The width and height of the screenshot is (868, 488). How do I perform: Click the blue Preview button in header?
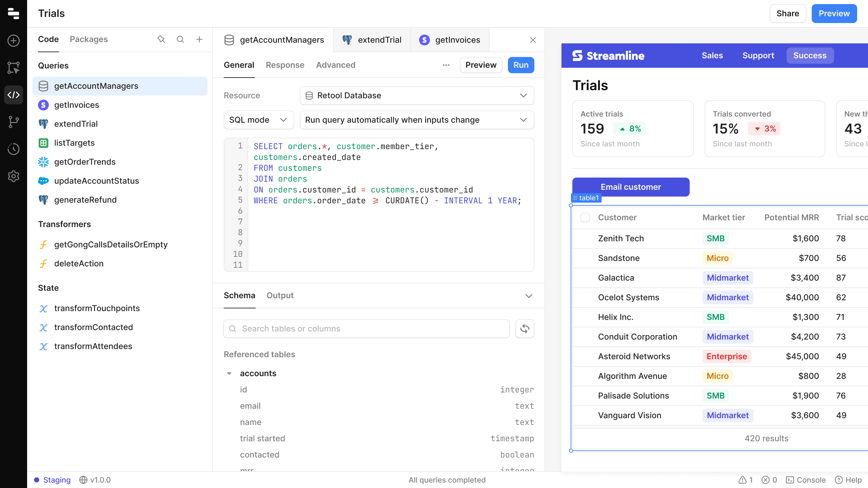tap(834, 14)
